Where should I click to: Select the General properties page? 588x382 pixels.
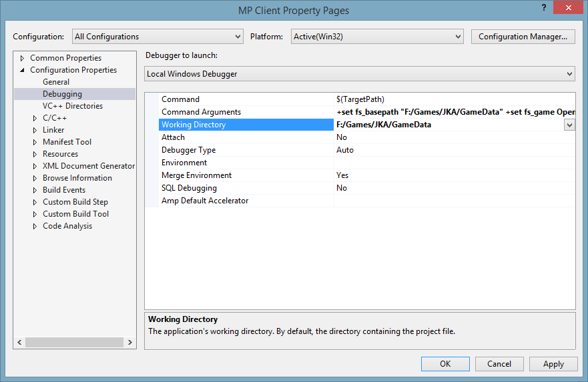[56, 82]
